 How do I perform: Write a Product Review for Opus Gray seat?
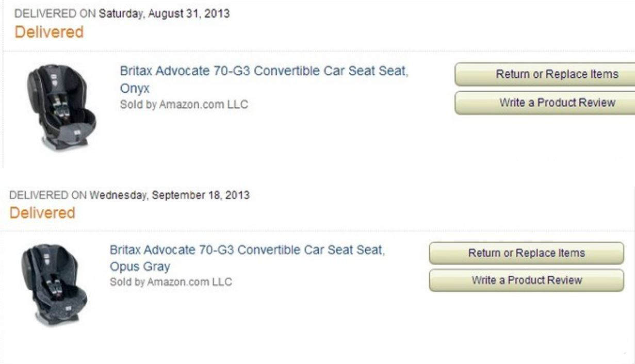526,280
